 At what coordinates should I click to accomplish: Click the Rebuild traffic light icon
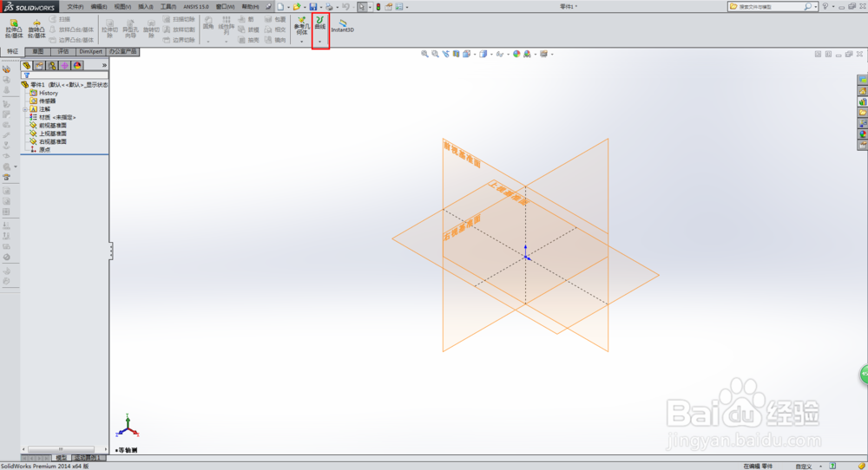click(x=378, y=7)
